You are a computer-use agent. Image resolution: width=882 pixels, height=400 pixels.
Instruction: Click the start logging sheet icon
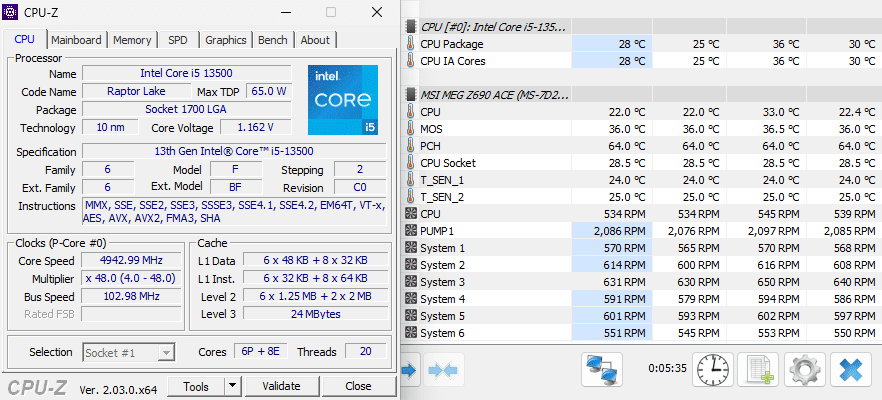pos(758,370)
